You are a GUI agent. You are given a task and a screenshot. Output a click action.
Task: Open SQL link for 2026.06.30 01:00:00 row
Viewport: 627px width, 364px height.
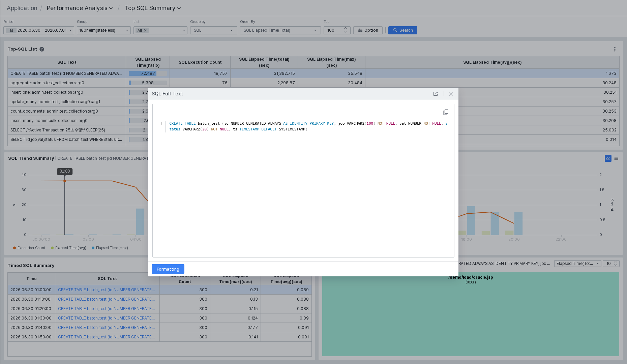tap(106, 290)
